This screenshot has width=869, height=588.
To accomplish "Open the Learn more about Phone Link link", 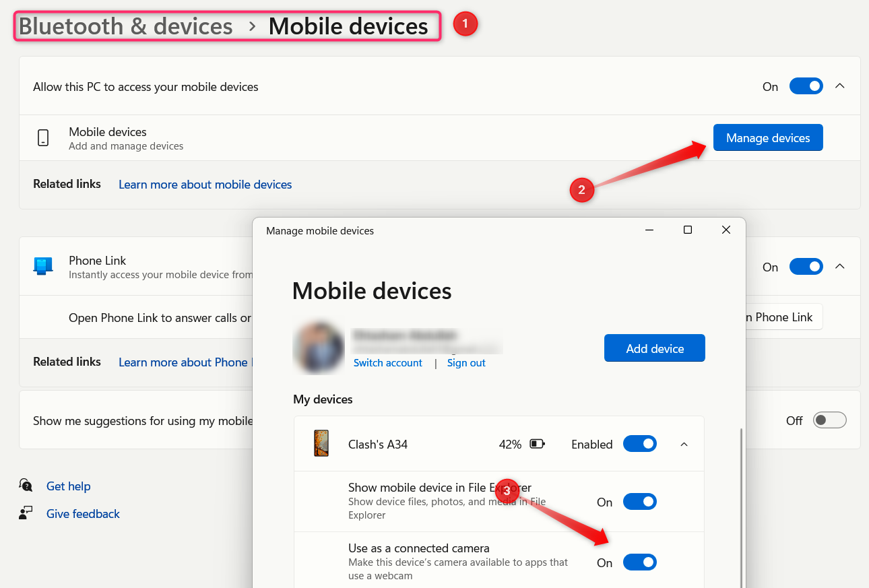I will point(185,362).
